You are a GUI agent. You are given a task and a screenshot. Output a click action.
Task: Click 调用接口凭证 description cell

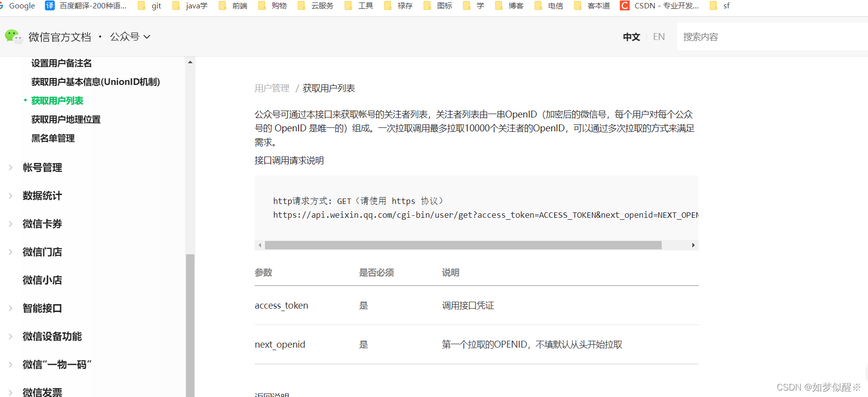point(468,306)
